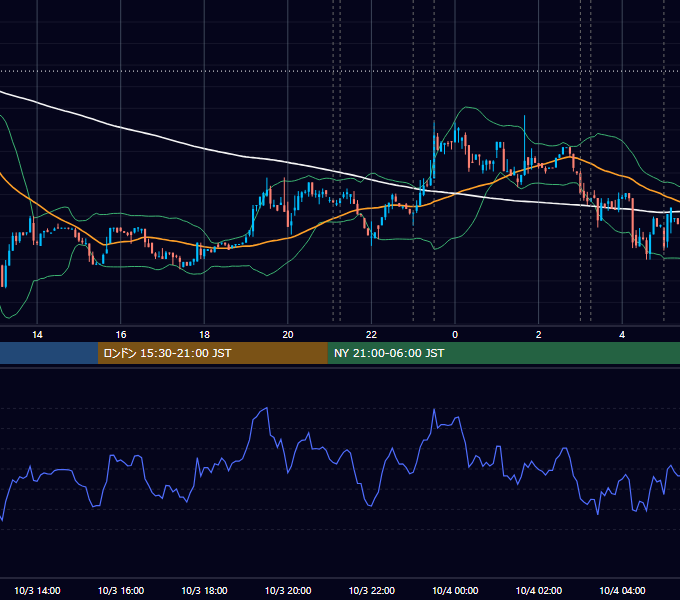This screenshot has height=600, width=680.
Task: Click the 10/4 00:00 time label
Action: (455, 590)
